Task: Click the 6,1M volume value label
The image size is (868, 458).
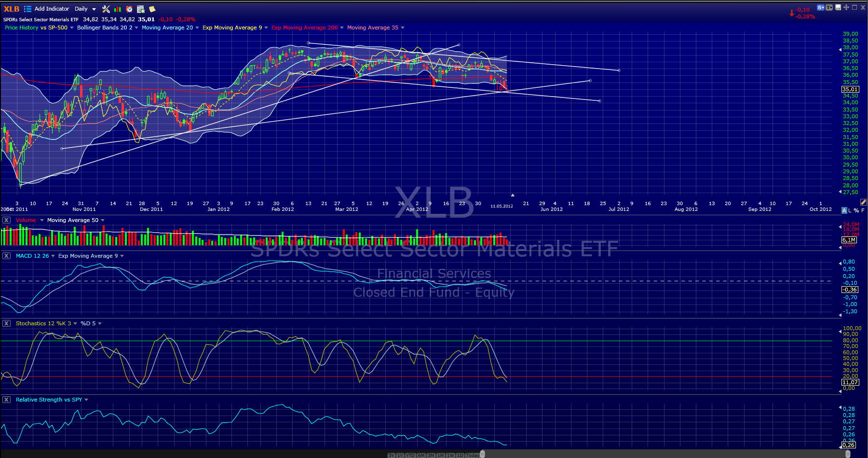Action: click(x=849, y=240)
